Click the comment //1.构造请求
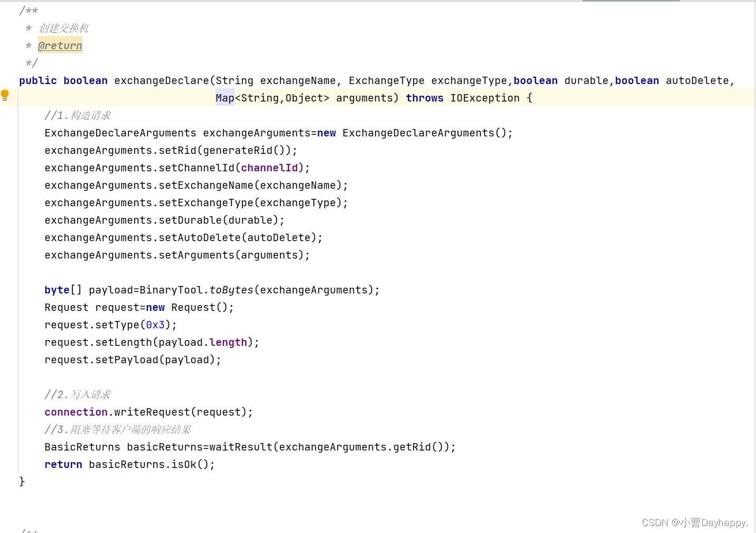 point(78,115)
